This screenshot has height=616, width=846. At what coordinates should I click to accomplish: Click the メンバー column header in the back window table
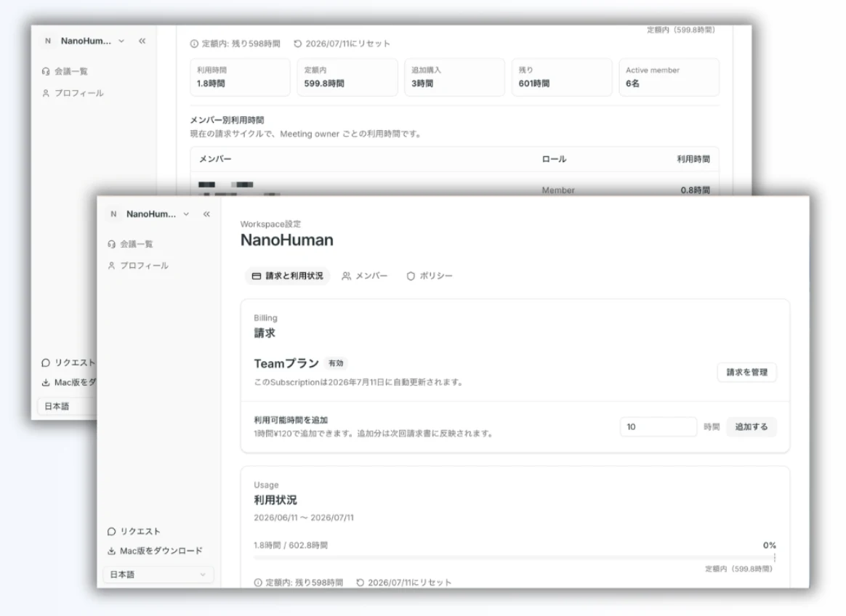click(215, 159)
